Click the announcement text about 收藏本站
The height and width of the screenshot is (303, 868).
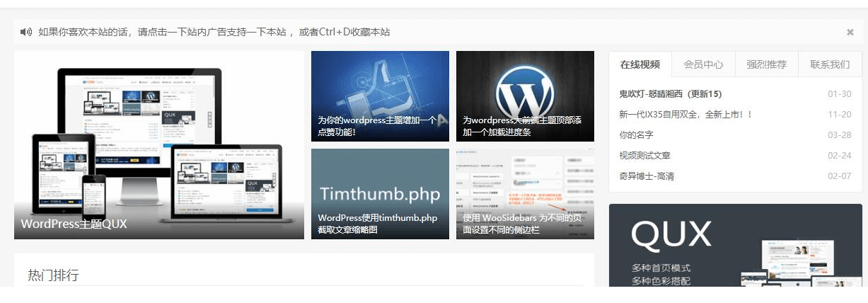pos(214,32)
